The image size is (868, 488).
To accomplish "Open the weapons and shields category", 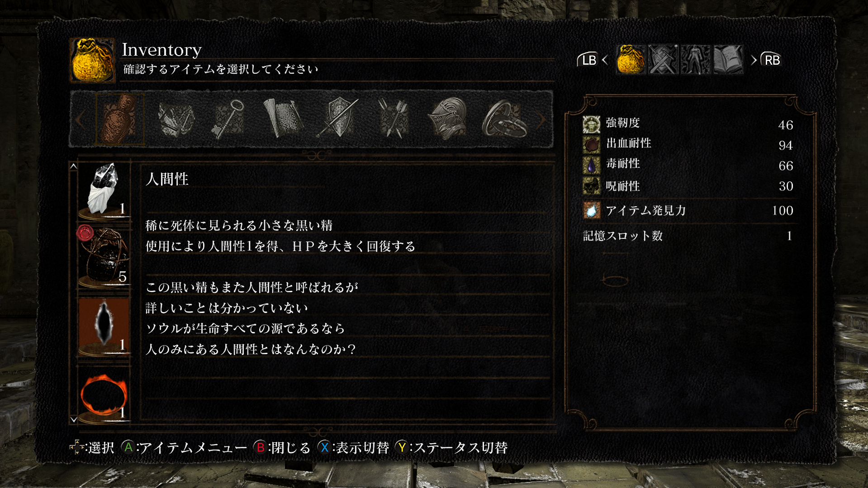I will (x=338, y=118).
